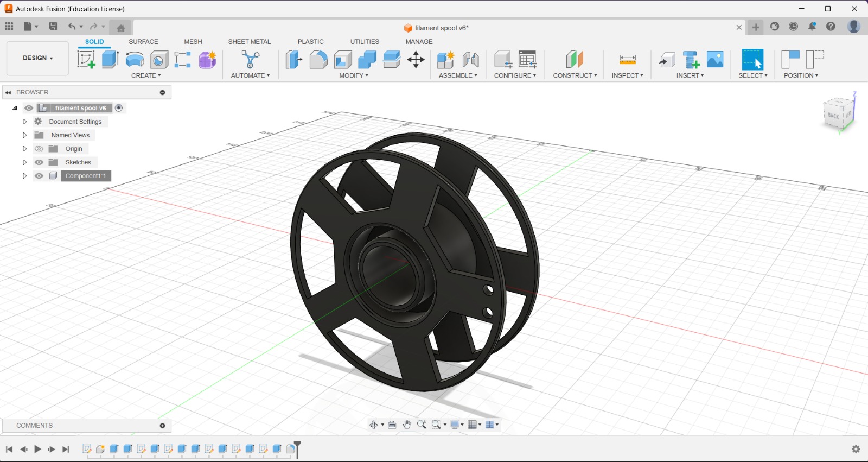Expand the Document Settings node
Image resolution: width=868 pixels, height=462 pixels.
coord(24,122)
